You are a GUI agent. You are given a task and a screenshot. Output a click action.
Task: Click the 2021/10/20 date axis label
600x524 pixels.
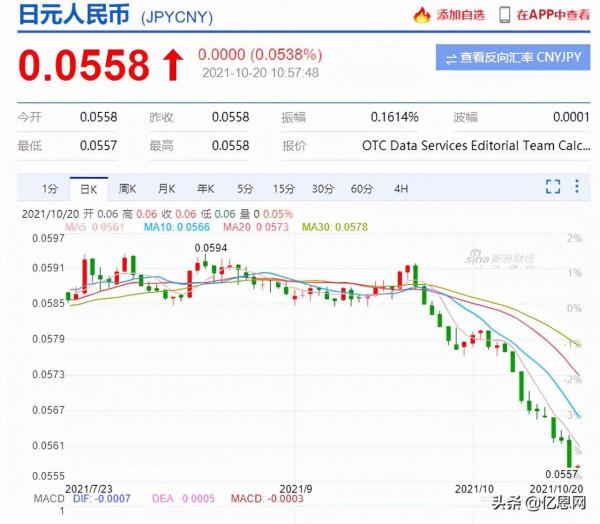pos(556,489)
